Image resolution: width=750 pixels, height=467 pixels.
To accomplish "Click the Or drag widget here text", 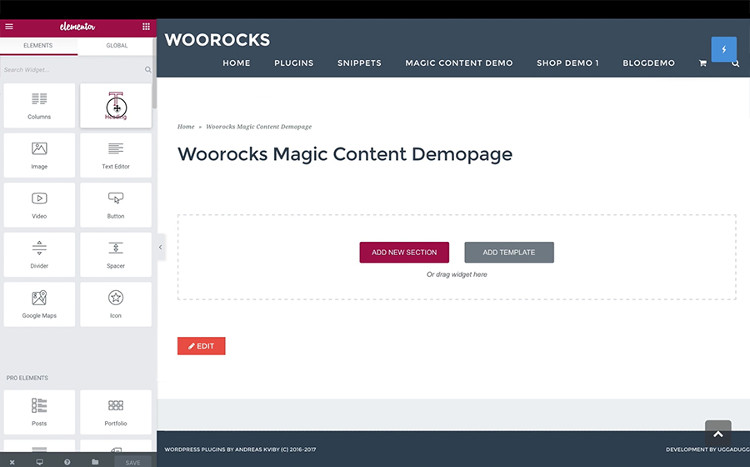I will (457, 275).
